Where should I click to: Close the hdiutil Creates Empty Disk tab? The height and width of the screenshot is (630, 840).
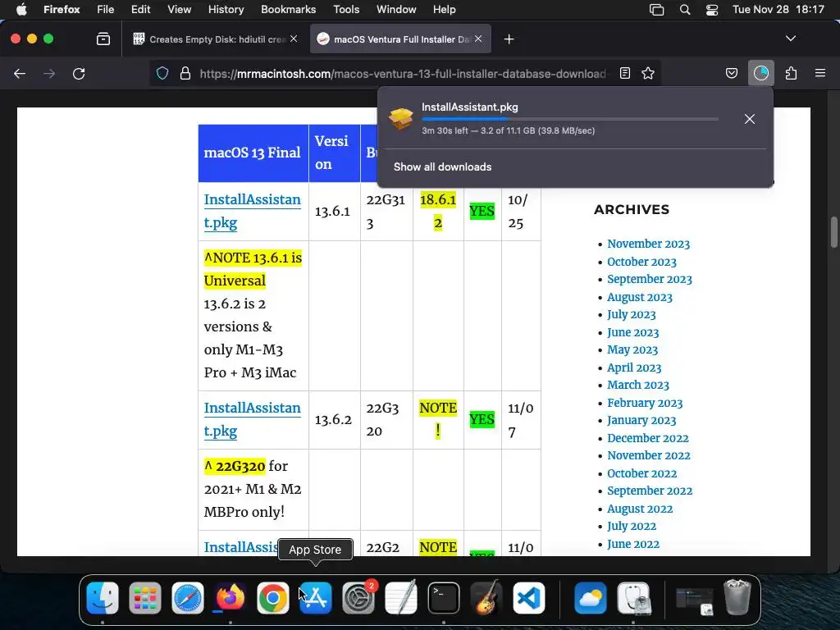tap(294, 39)
